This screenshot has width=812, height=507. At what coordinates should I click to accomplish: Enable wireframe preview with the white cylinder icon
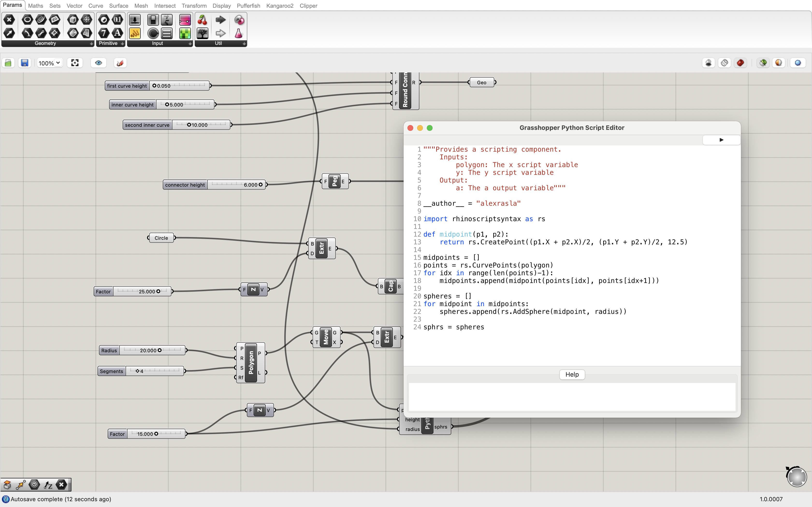tap(725, 63)
